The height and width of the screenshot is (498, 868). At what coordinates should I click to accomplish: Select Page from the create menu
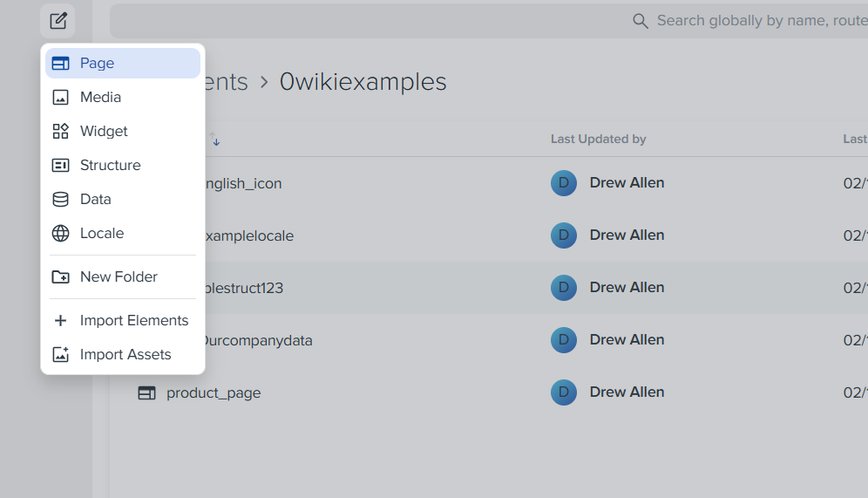coord(123,63)
